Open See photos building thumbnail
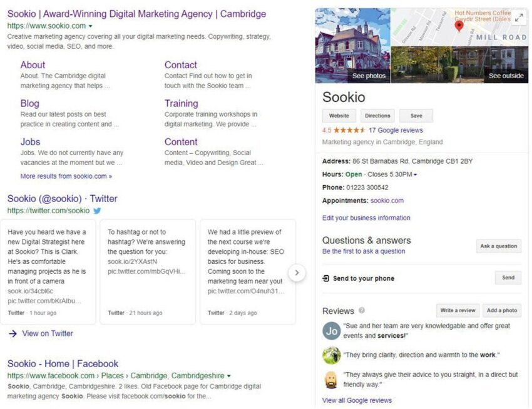Viewport: 532px width, 409px height. point(353,46)
